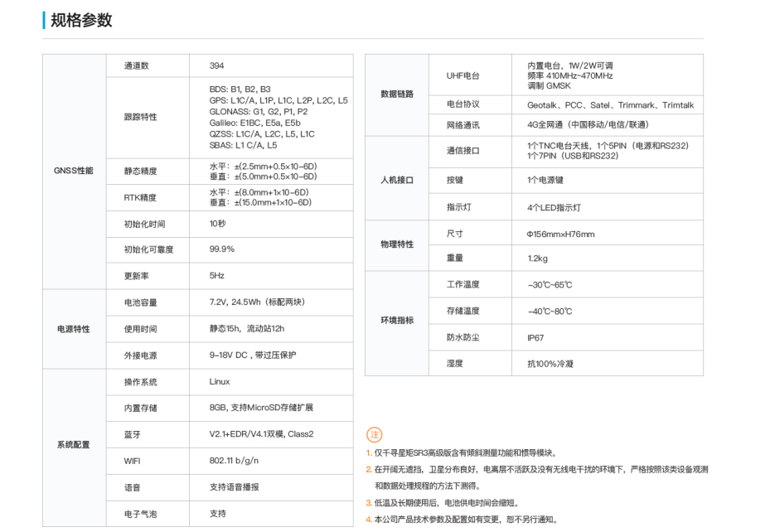Select the IP67 waterproof rating value
The width and height of the screenshot is (770, 532).
[535, 338]
